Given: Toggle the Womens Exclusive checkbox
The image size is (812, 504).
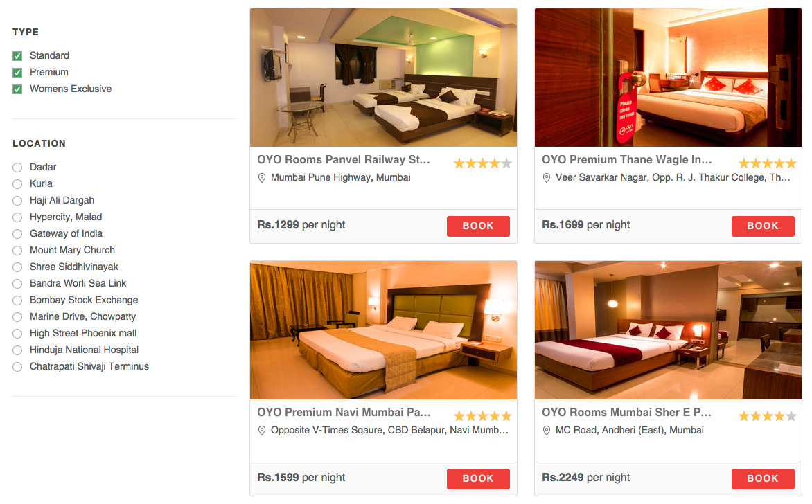Looking at the screenshot, I should click(17, 89).
